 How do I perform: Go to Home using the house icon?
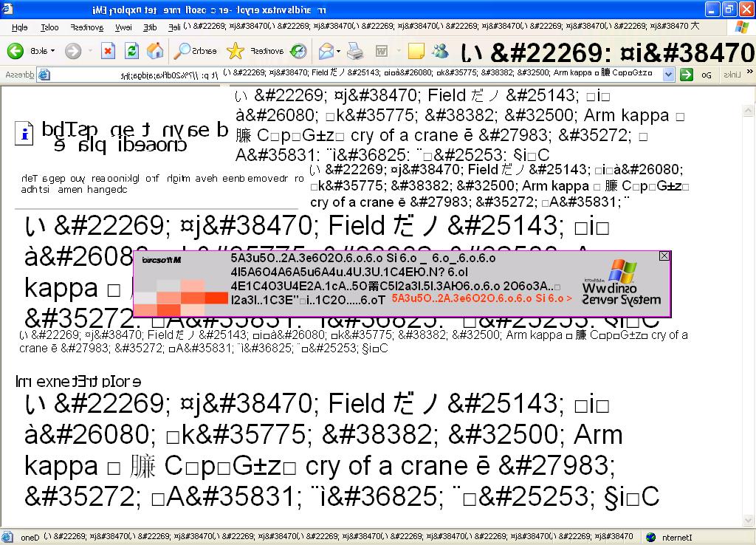155,51
